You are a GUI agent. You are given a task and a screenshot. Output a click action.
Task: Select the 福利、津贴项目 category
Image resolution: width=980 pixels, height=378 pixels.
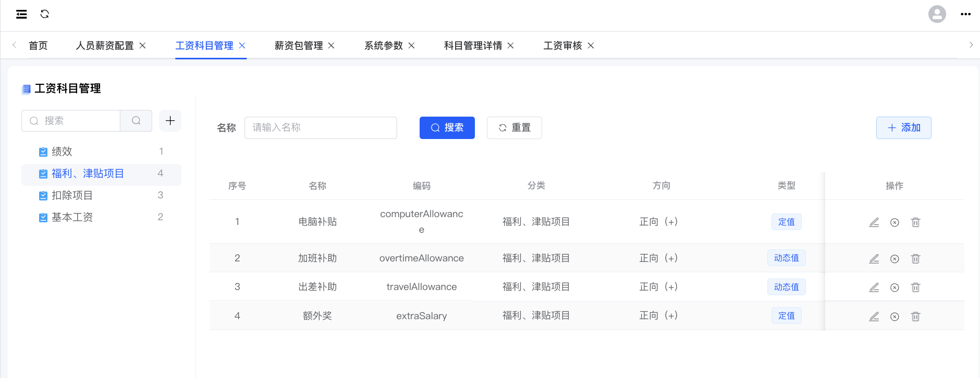tap(101, 173)
